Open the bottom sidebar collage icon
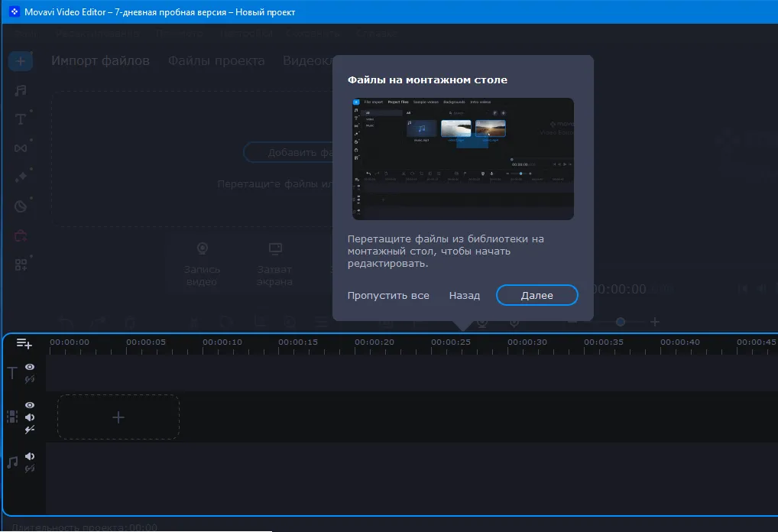This screenshot has height=532, width=778. (21, 264)
